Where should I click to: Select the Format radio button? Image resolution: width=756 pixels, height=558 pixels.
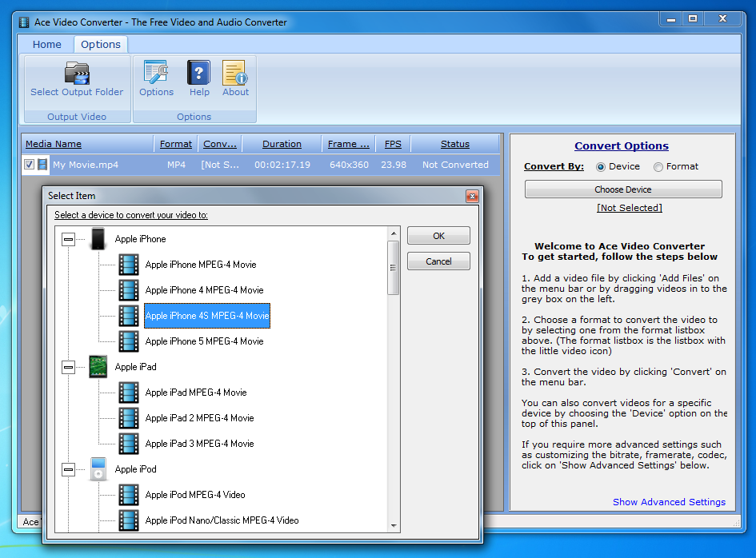658,167
